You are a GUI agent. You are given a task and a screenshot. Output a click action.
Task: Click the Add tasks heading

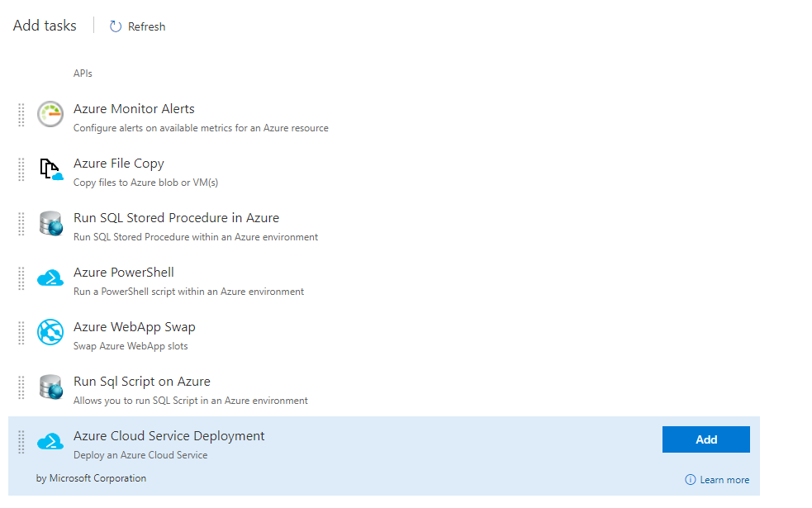(44, 25)
